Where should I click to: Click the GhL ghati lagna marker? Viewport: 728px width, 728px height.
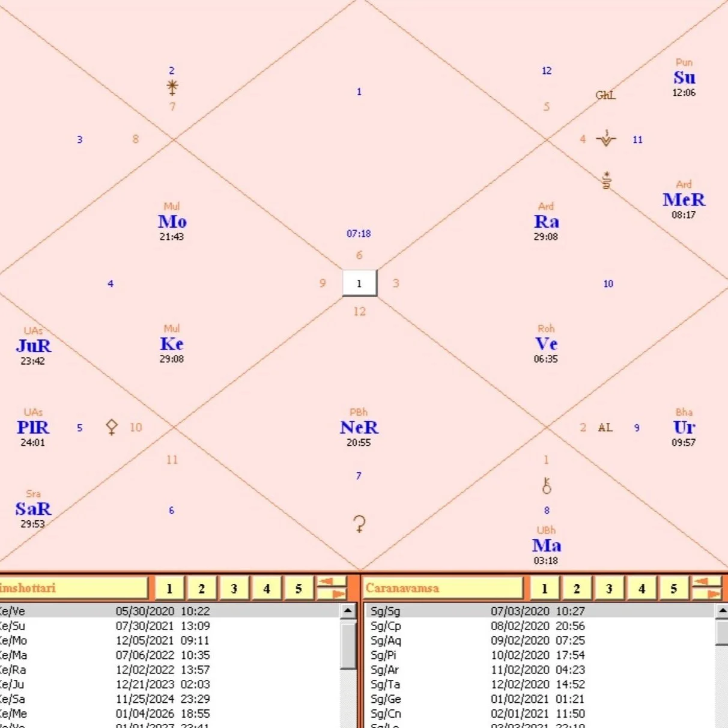605,95
